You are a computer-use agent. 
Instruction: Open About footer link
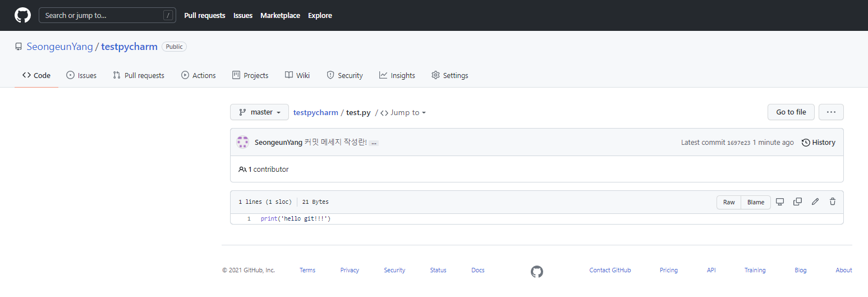(x=844, y=270)
